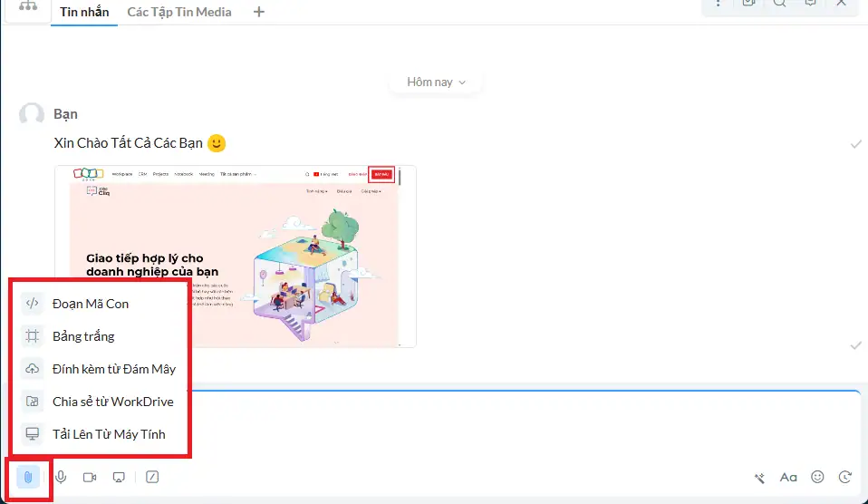This screenshot has width=868, height=504.
Task: Toggle Aa text formatting options
Action: click(x=788, y=477)
